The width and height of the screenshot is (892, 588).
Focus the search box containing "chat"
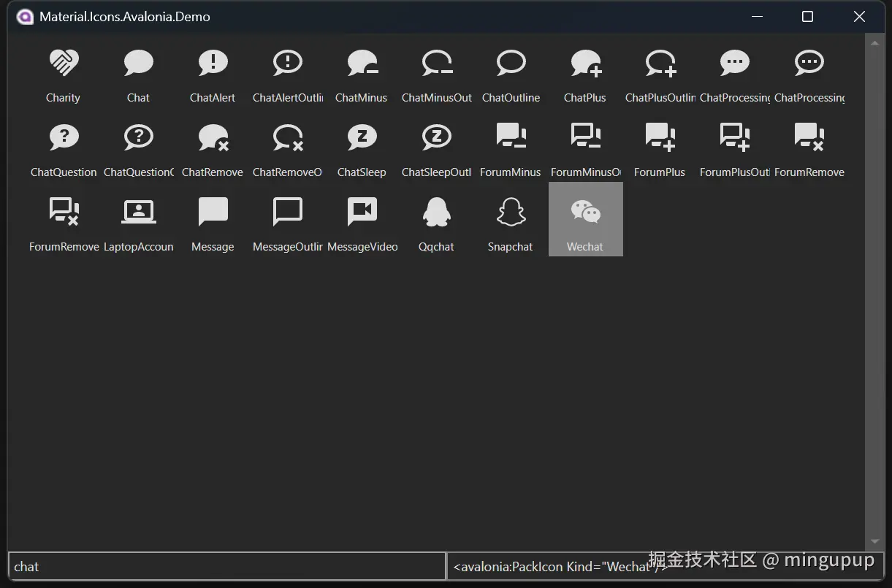click(x=227, y=566)
